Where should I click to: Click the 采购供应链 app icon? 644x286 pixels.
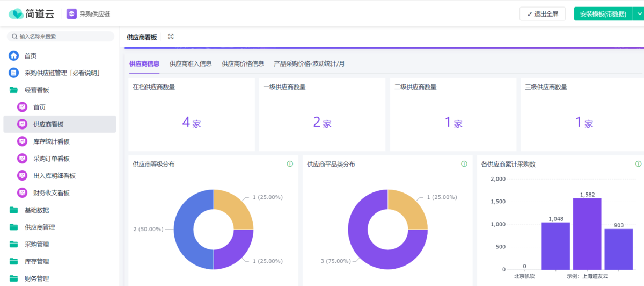click(71, 14)
